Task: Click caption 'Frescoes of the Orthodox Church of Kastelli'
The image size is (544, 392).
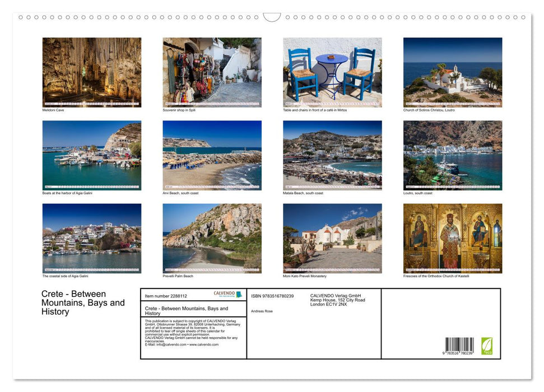Action: (436, 276)
